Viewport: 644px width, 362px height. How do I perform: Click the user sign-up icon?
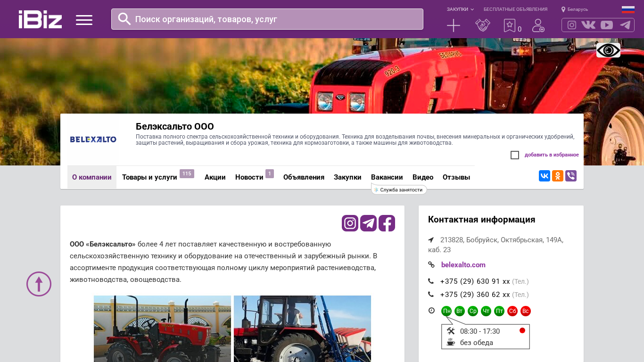tap(538, 25)
